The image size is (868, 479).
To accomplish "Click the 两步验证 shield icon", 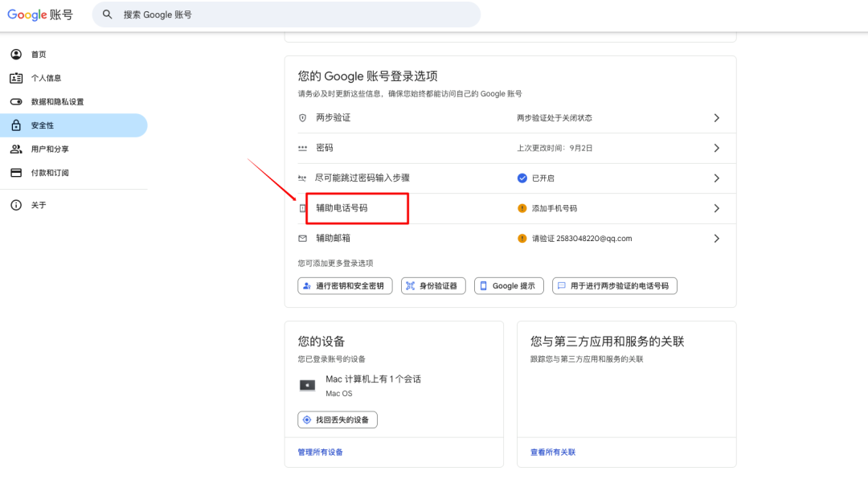I will 302,118.
